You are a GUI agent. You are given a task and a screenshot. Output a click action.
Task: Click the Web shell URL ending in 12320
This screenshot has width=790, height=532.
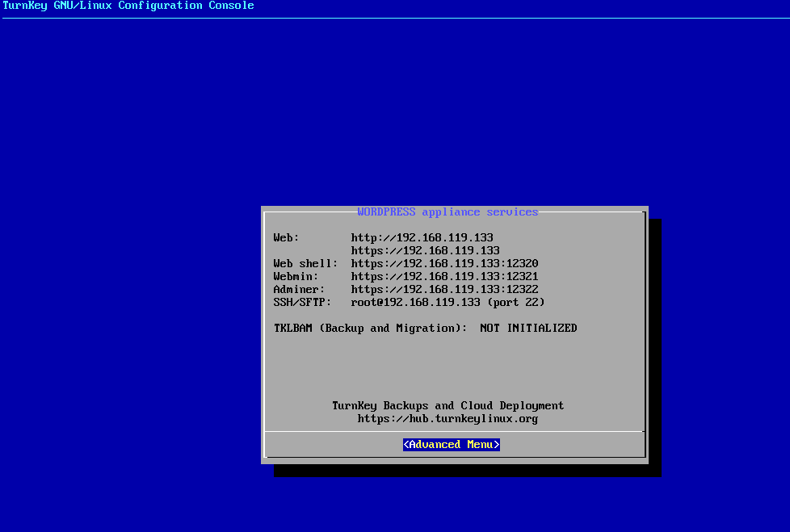[444, 264]
